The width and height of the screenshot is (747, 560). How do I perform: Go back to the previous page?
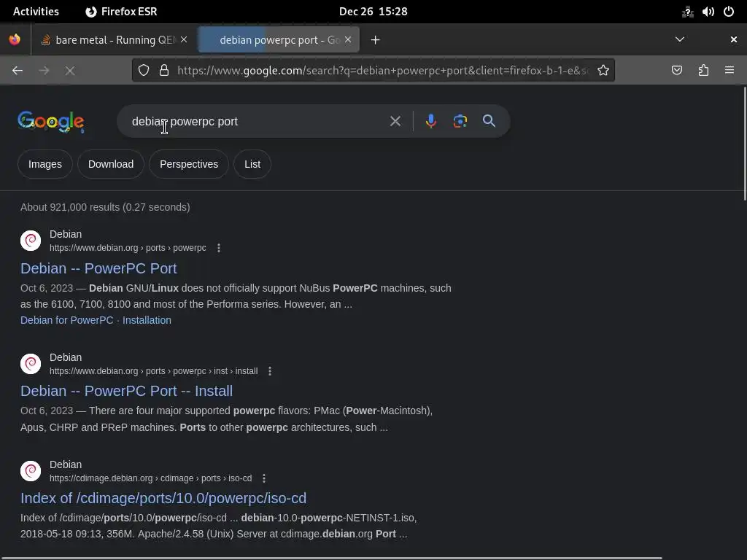(18, 71)
